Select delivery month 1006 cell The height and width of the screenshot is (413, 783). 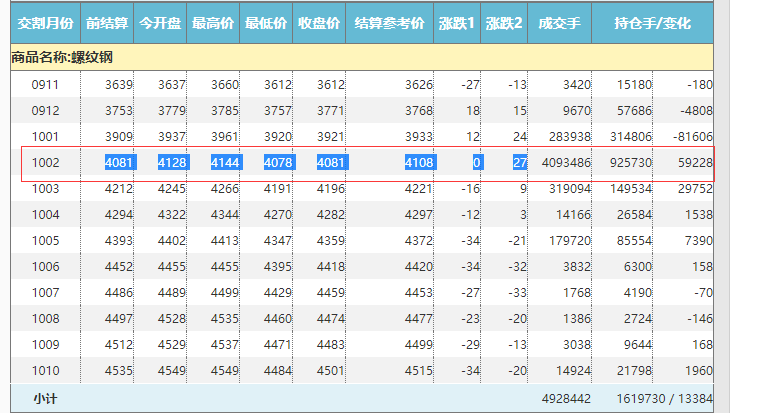tap(45, 267)
